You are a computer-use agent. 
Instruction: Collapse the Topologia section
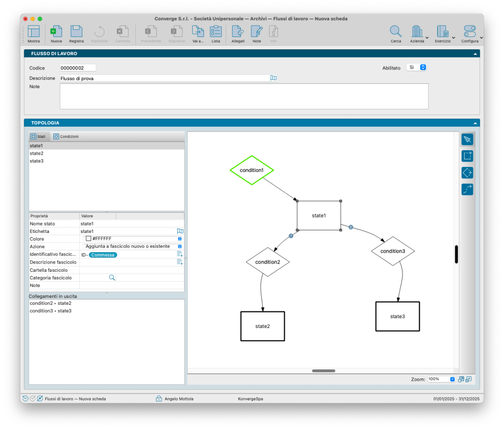tap(475, 123)
